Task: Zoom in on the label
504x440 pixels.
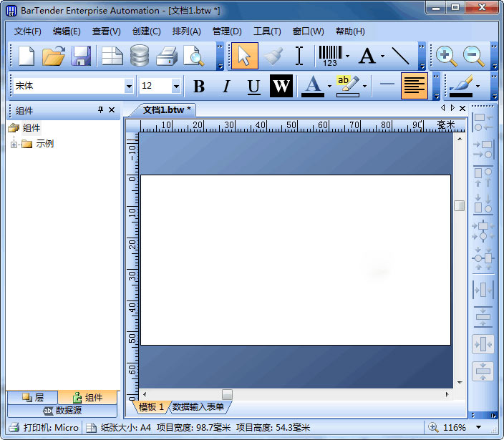Action: pyautogui.click(x=447, y=56)
